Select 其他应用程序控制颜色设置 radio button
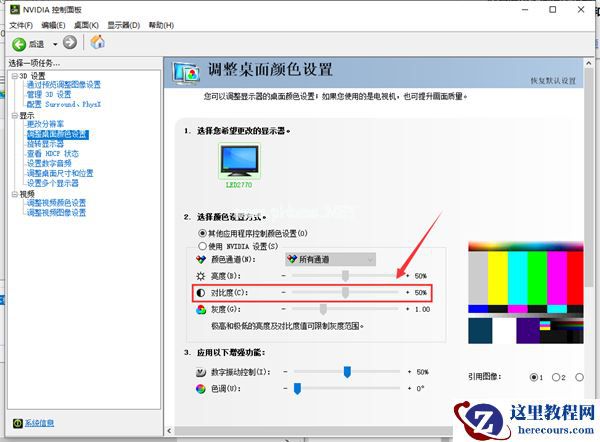Image resolution: width=600 pixels, height=442 pixels. point(202,233)
